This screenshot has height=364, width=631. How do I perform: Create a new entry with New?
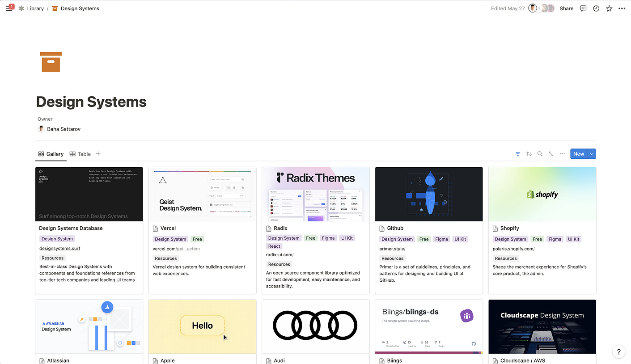(578, 154)
